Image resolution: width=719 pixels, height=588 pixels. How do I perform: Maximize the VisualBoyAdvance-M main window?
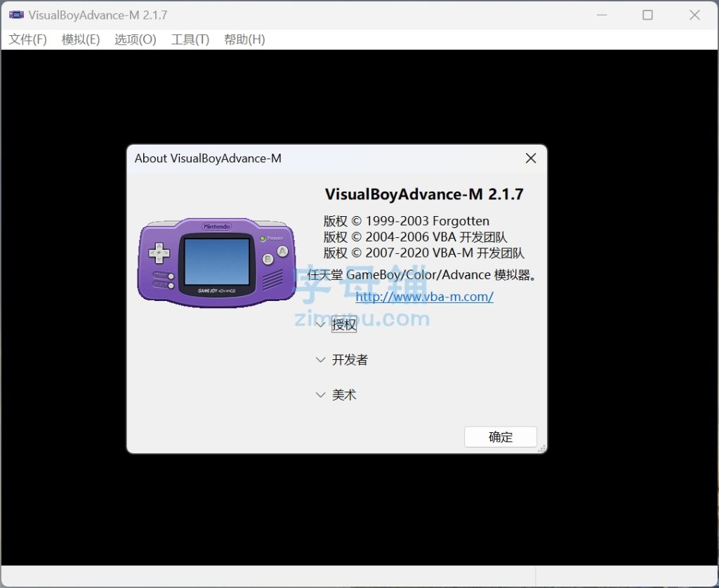(x=647, y=15)
